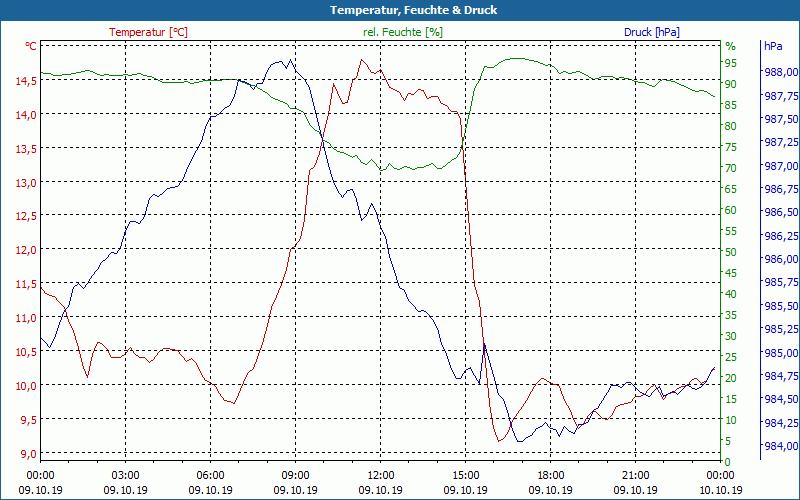The height and width of the screenshot is (500, 800).
Task: Click the green "90" humidity axis value
Action: 731,84
